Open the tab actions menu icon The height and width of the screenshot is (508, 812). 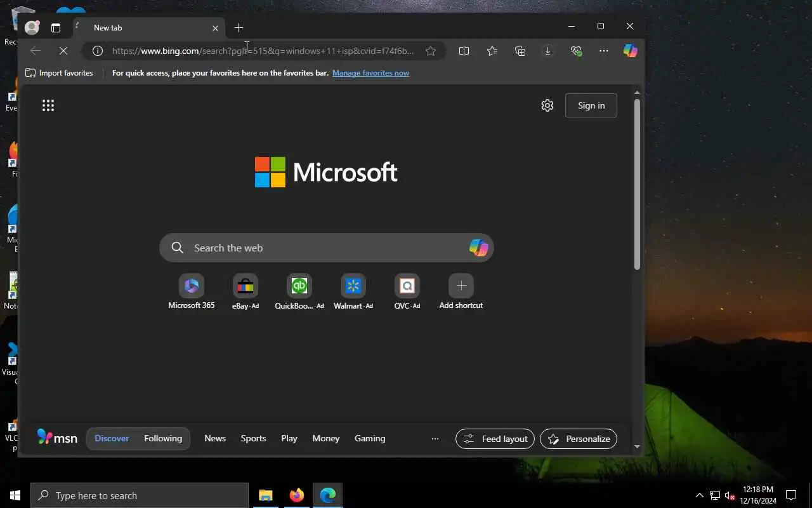point(56,28)
